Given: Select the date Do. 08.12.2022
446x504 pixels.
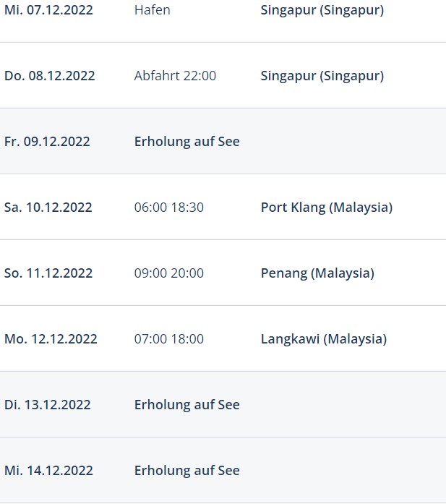Looking at the screenshot, I should [49, 76].
